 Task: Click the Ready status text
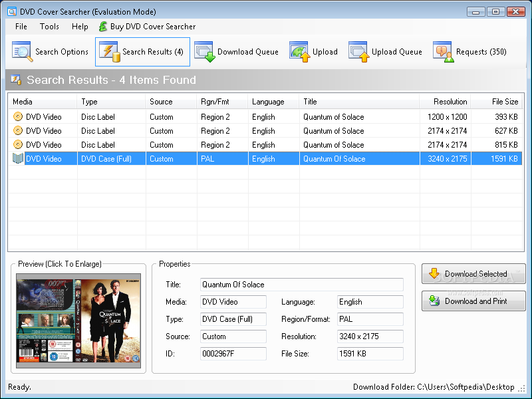pos(19,387)
